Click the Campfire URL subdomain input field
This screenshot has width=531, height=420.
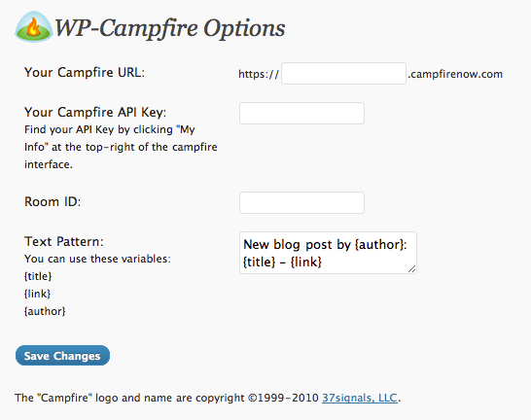(343, 73)
